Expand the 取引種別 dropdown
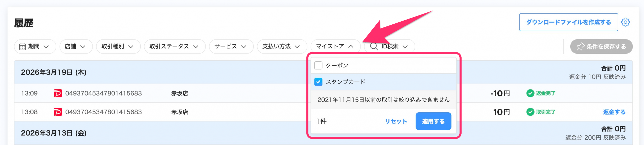Viewport: 644px width, 145px height. [x=118, y=46]
